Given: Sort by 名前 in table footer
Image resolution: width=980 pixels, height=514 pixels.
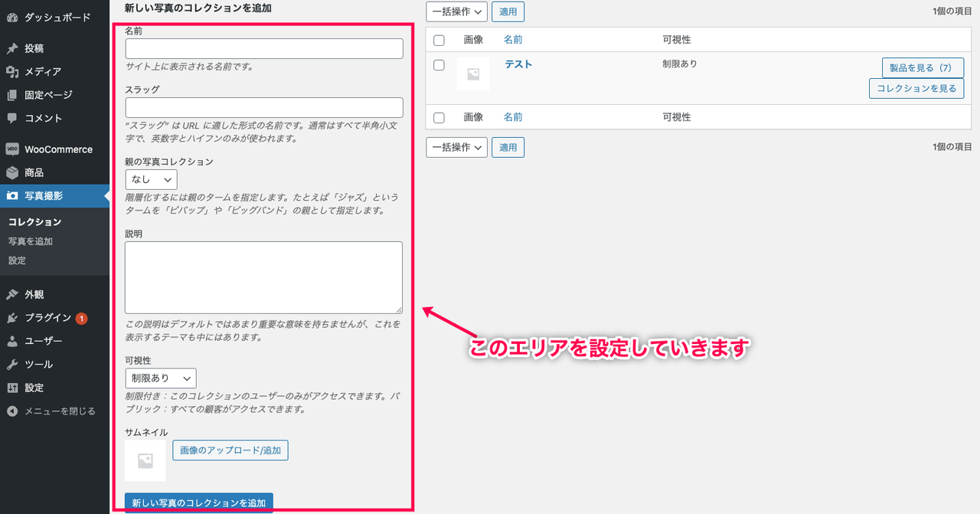Looking at the screenshot, I should 513,117.
